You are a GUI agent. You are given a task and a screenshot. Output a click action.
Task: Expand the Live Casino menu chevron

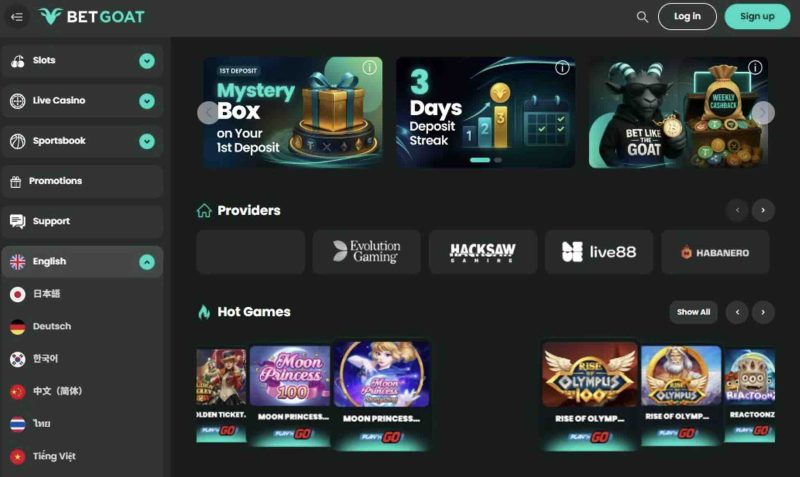[147, 101]
